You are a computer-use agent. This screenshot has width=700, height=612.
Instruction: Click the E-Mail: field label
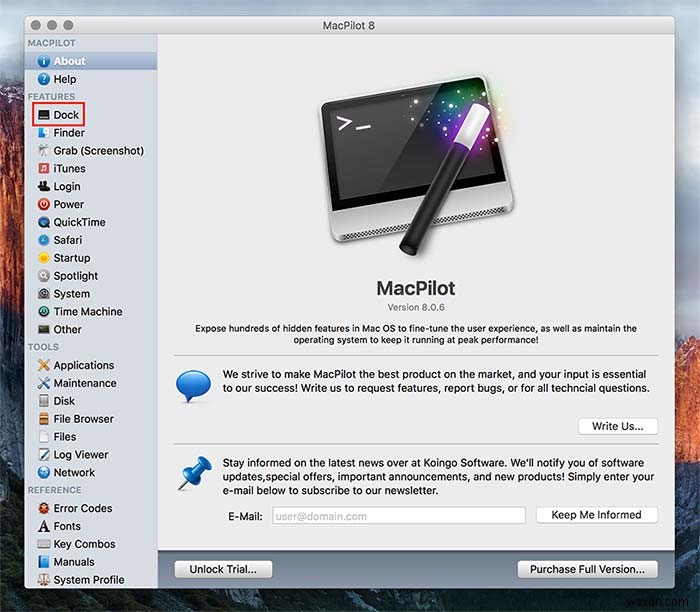245,516
